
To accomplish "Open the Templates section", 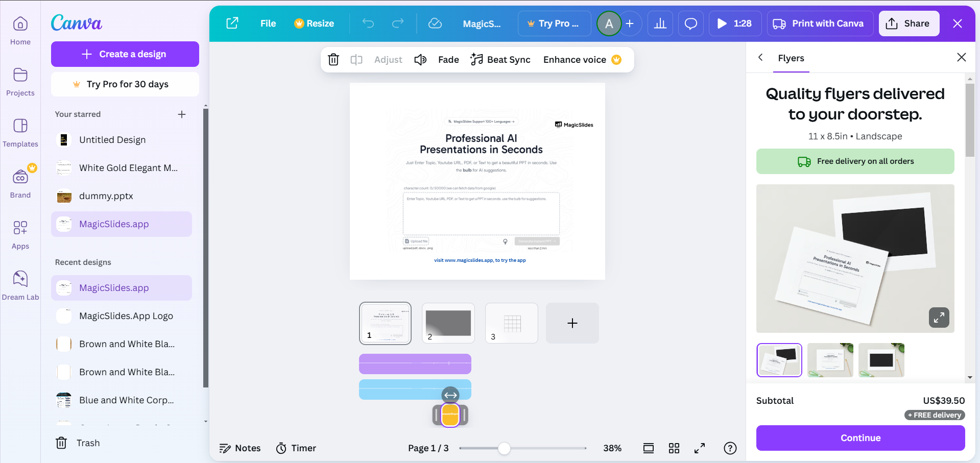I will (20, 133).
